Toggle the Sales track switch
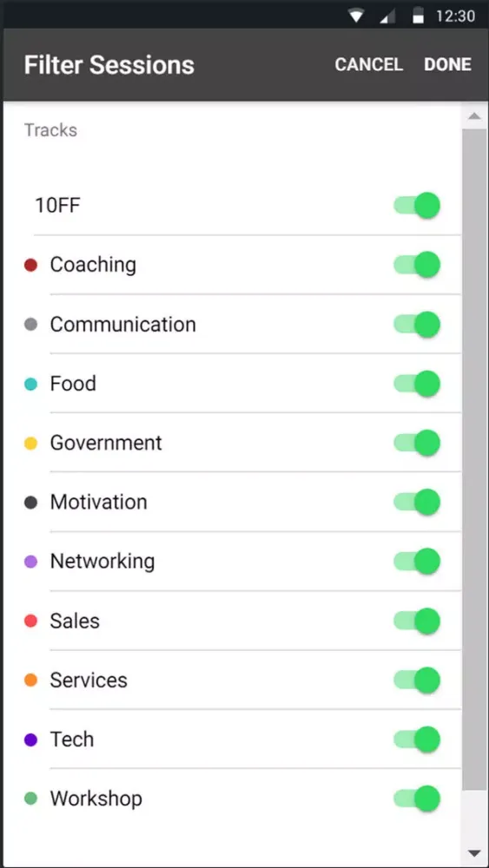The image size is (489, 868). 417,621
